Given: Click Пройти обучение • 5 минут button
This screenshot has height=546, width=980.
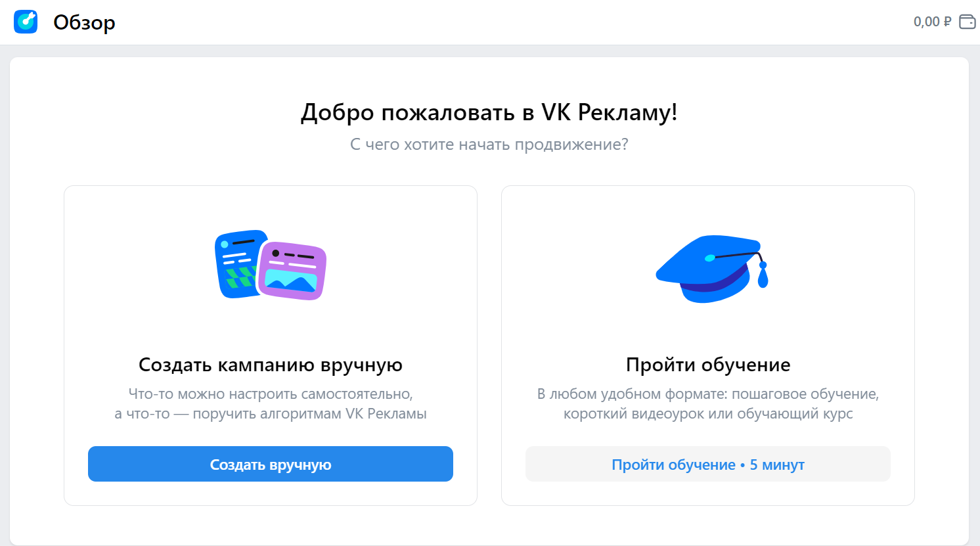Looking at the screenshot, I should point(708,464).
